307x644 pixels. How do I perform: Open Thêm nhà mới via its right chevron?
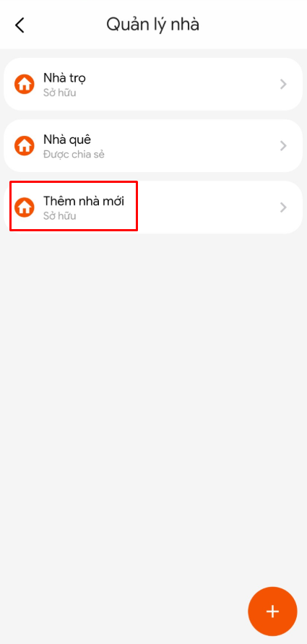point(283,207)
